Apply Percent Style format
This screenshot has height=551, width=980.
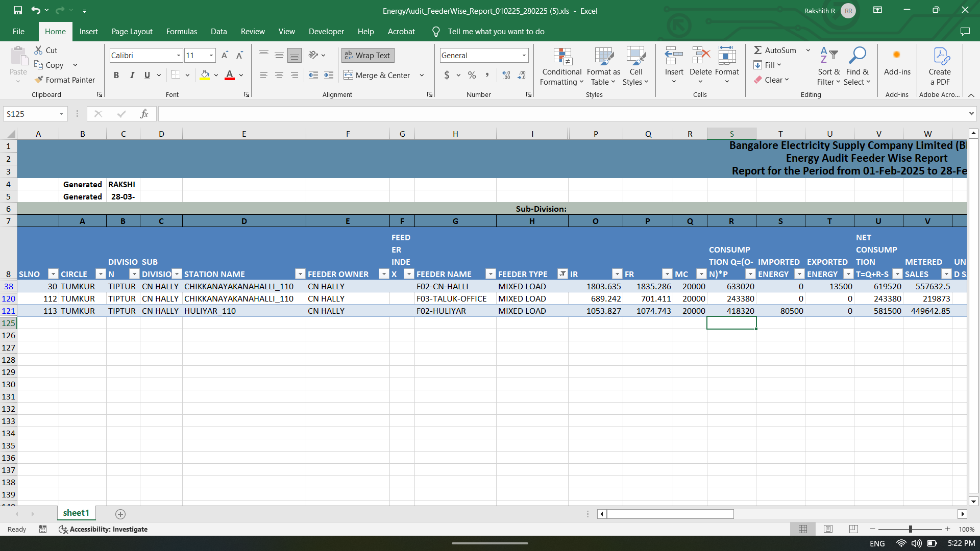tap(472, 75)
